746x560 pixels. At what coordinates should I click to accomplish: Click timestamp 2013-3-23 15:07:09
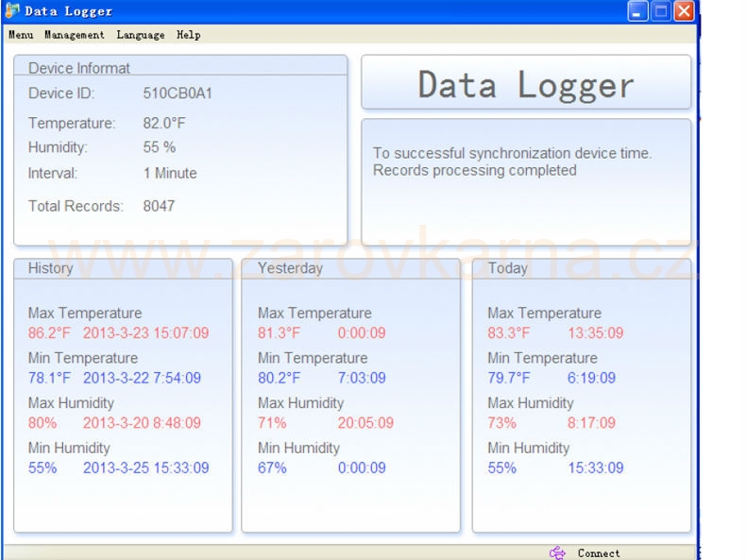tap(145, 333)
